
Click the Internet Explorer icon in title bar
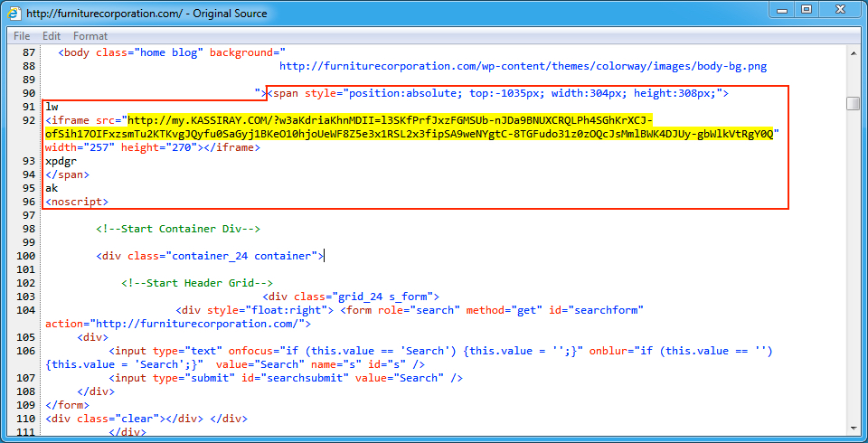point(14,13)
